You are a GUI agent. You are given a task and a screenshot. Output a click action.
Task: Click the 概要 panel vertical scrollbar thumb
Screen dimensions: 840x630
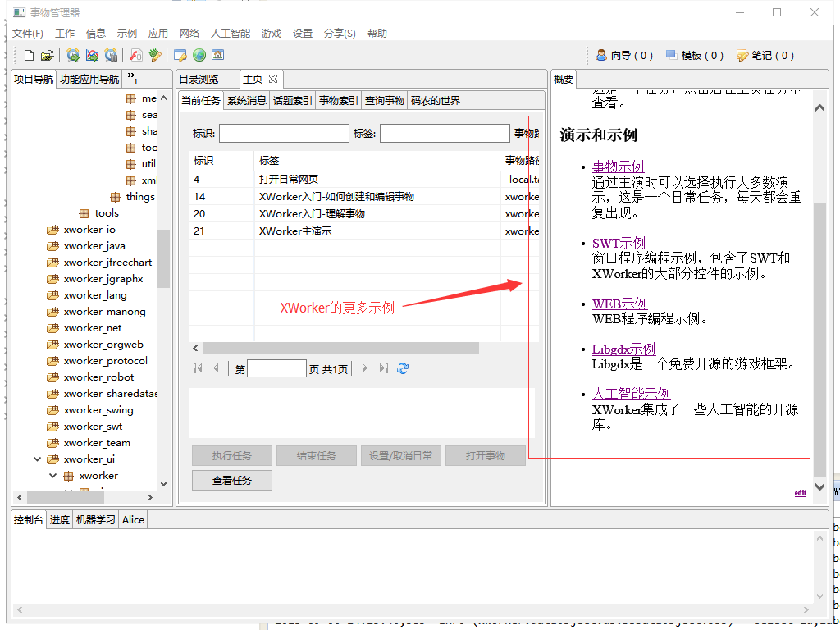point(819,339)
